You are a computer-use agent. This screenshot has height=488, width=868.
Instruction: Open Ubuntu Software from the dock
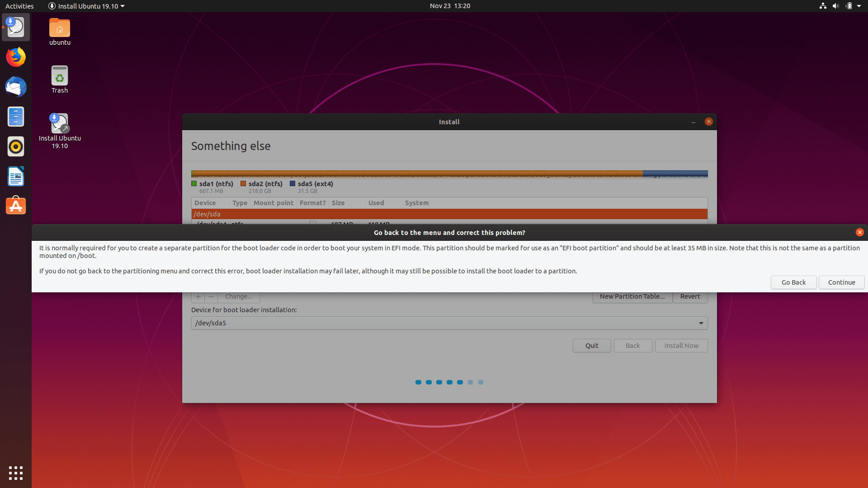(x=16, y=206)
